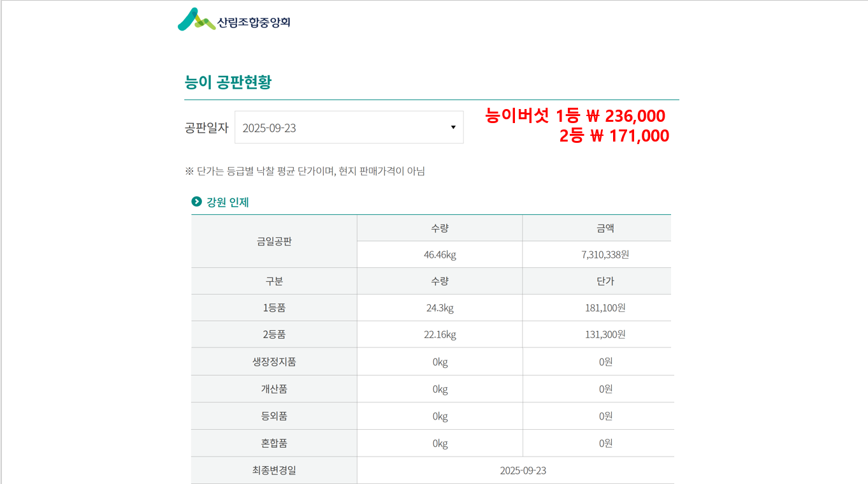The width and height of the screenshot is (868, 484).
Task: Select the 강원 인제 region heading
Action: [228, 202]
